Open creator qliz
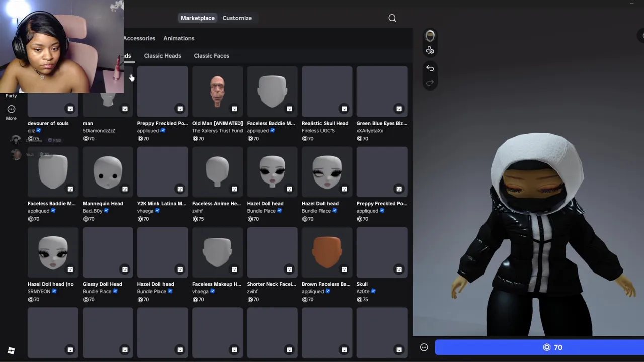This screenshot has width=644, height=362. (x=31, y=131)
